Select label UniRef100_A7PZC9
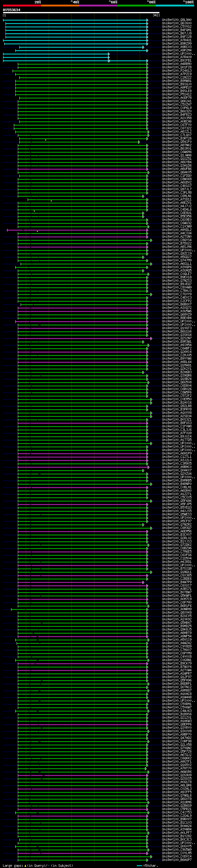The image size is (197, 868). point(176,74)
